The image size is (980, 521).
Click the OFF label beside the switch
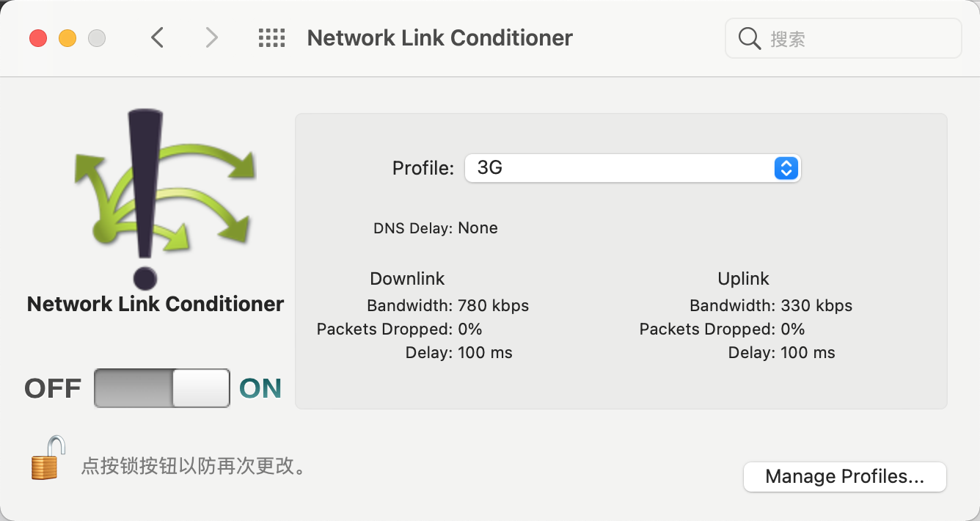[53, 388]
